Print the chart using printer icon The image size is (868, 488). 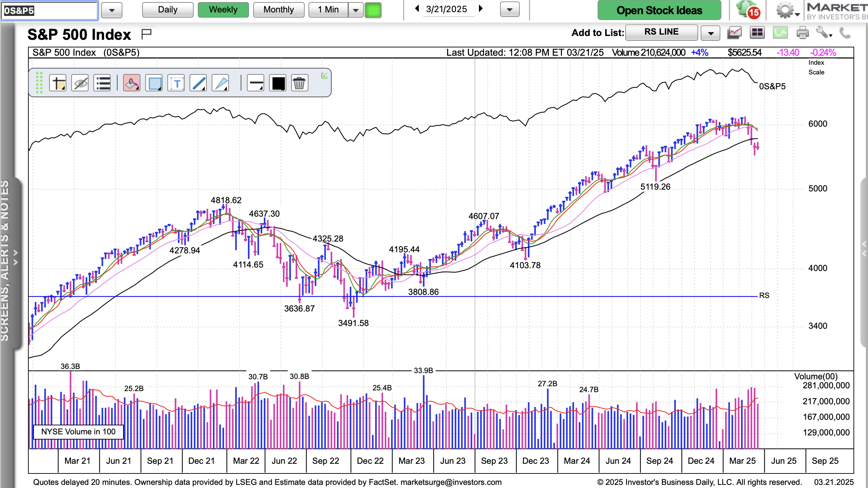pos(802,33)
